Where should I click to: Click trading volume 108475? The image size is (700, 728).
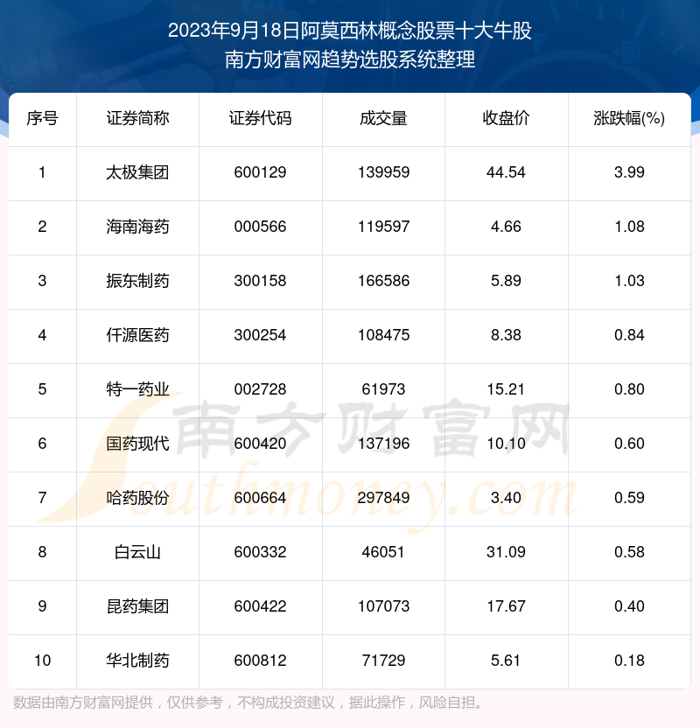click(x=383, y=335)
